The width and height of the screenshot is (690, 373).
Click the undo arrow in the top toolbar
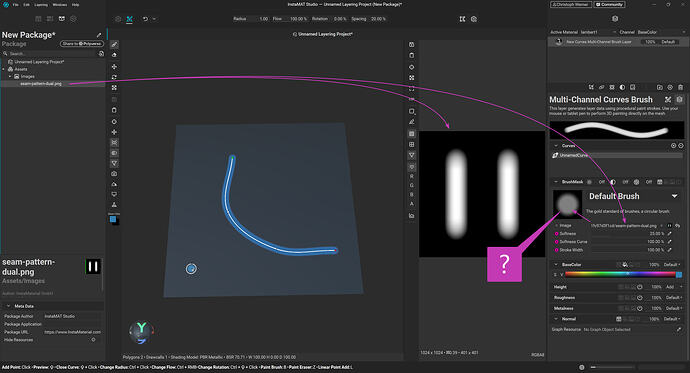pyautogui.click(x=145, y=19)
